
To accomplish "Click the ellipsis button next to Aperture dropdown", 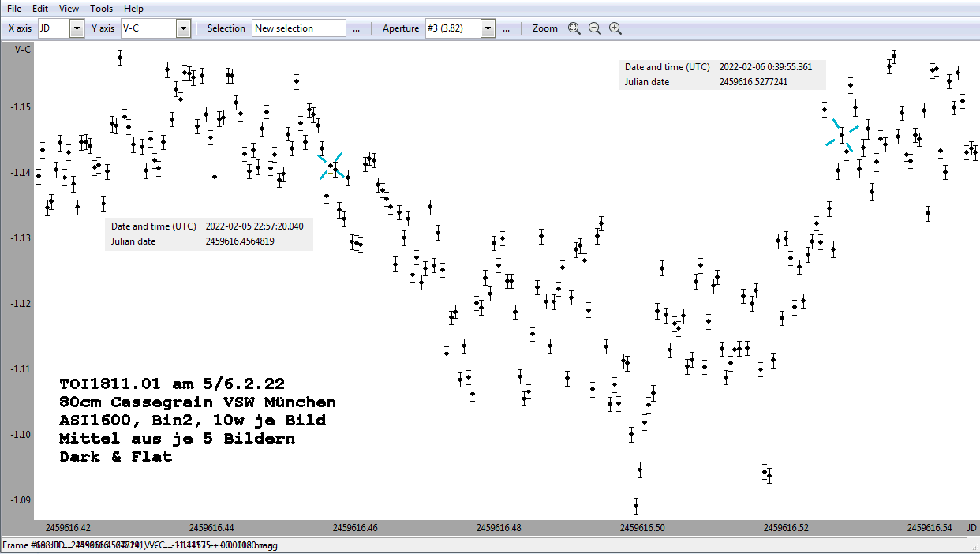I will pos(507,28).
